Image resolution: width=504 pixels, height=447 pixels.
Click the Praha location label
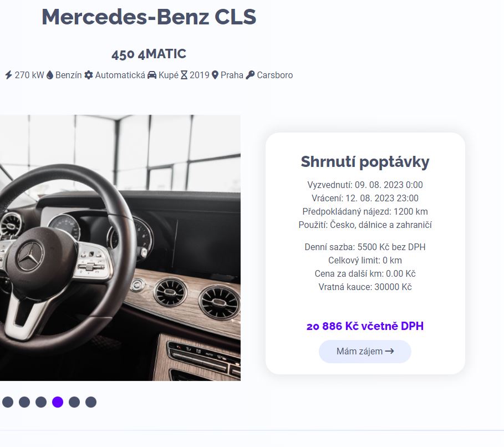click(232, 75)
